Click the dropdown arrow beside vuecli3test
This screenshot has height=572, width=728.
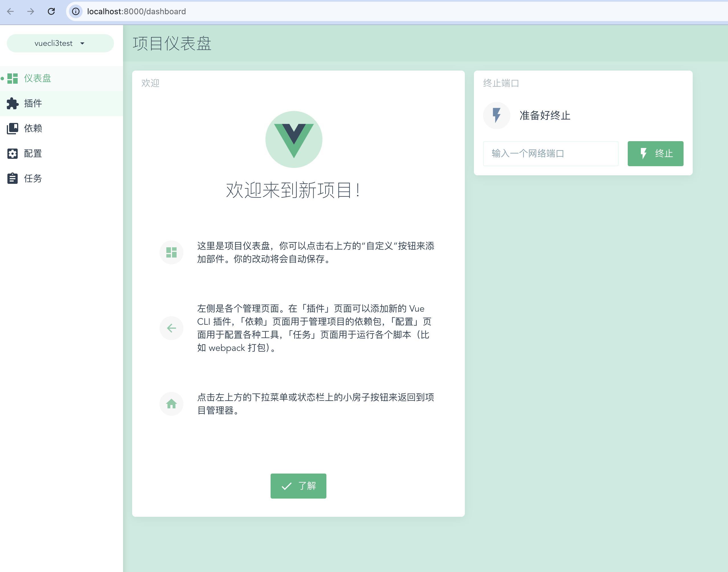pyautogui.click(x=82, y=43)
